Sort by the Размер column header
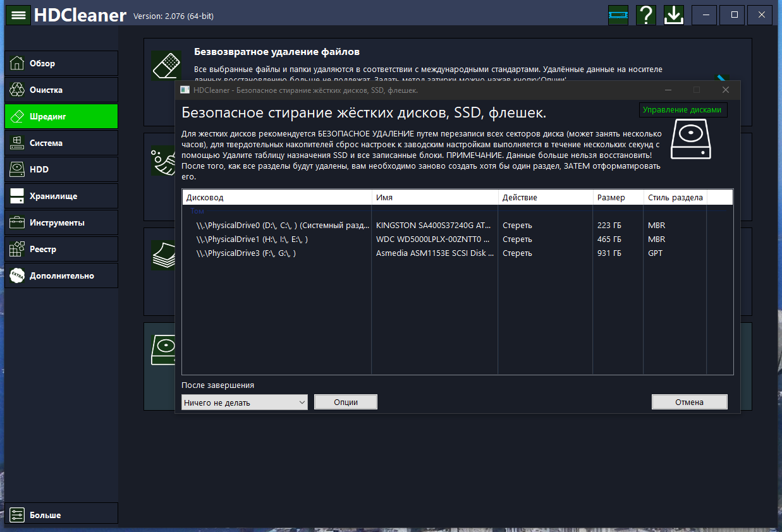 (x=618, y=197)
